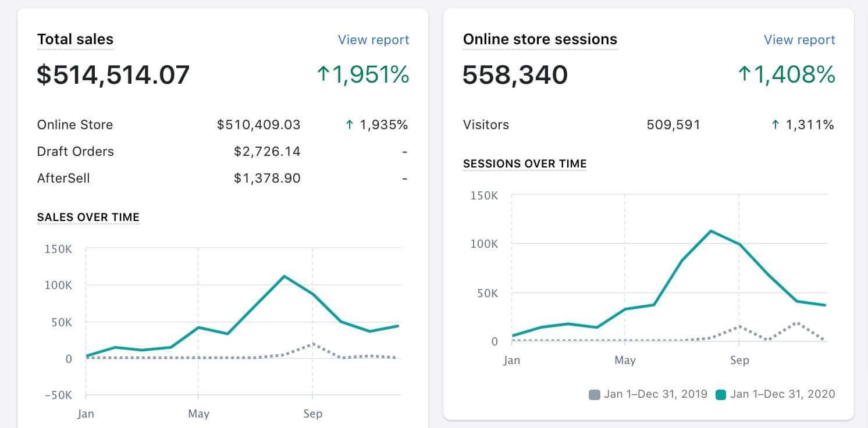Click the teal 2020 legend swatch
The image size is (868, 428).
click(x=720, y=394)
